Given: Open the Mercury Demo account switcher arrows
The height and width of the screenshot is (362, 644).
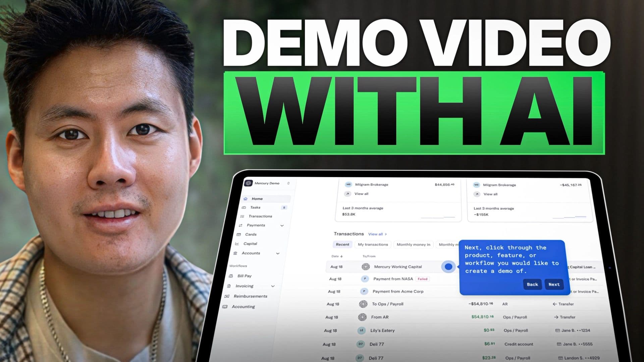Looking at the screenshot, I should coord(288,183).
